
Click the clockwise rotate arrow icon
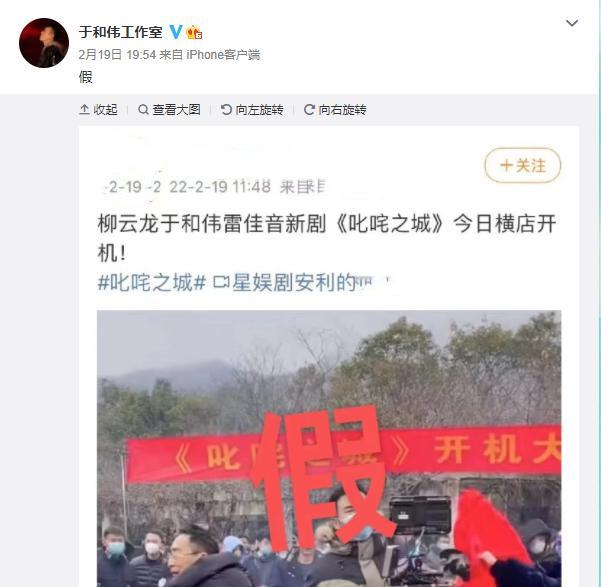[309, 110]
